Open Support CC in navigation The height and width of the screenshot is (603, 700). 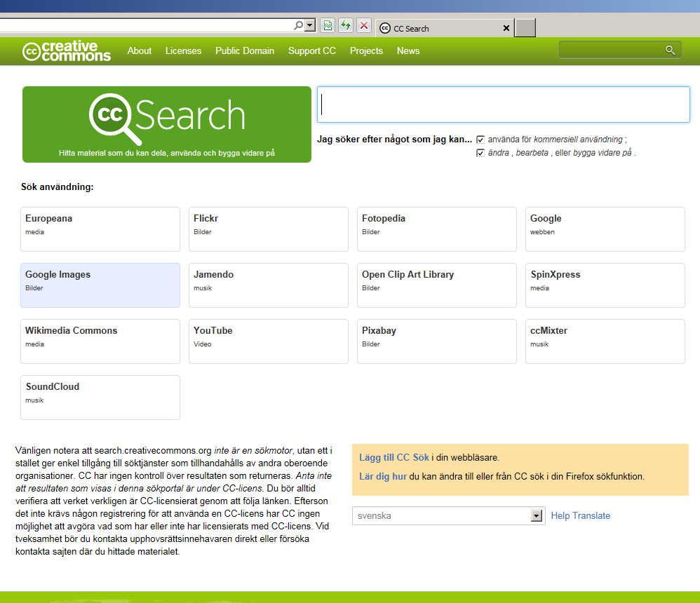[x=312, y=51]
